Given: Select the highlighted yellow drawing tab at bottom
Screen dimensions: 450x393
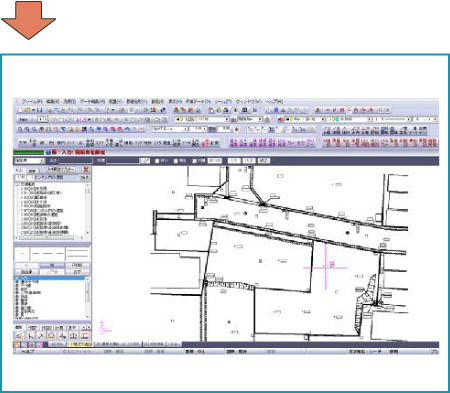Looking at the screenshot, I should (80, 344).
